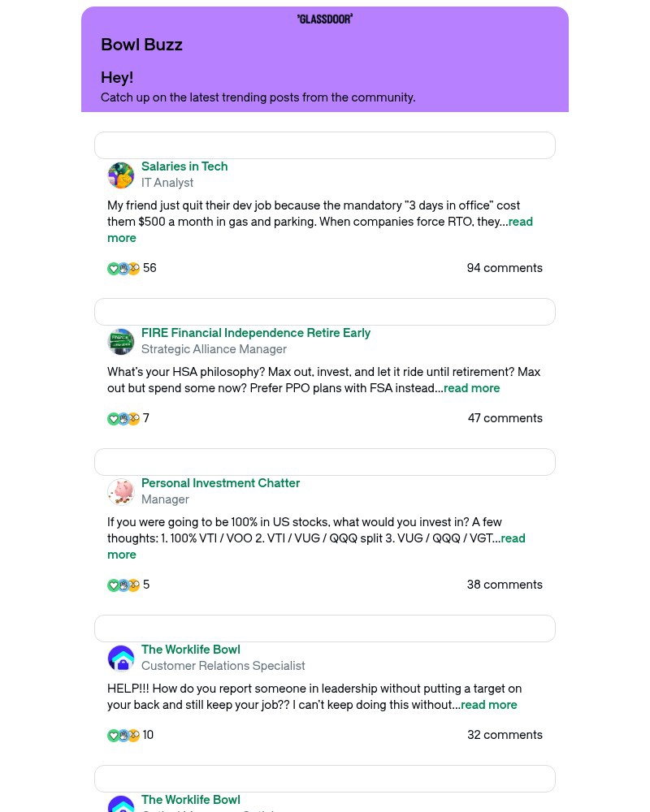Viewport: 650px width, 812px height.
Task: Click the Salaries in Tech bowl avatar
Action: [121, 175]
